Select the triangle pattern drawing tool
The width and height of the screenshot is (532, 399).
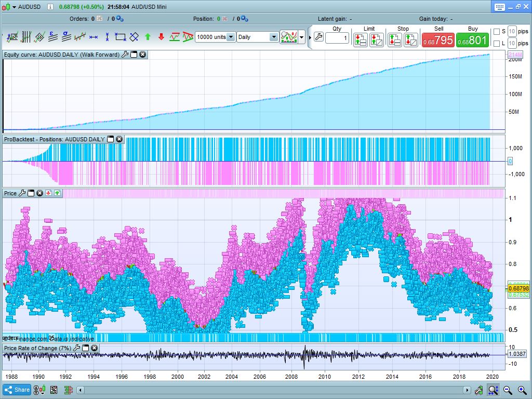(188, 37)
